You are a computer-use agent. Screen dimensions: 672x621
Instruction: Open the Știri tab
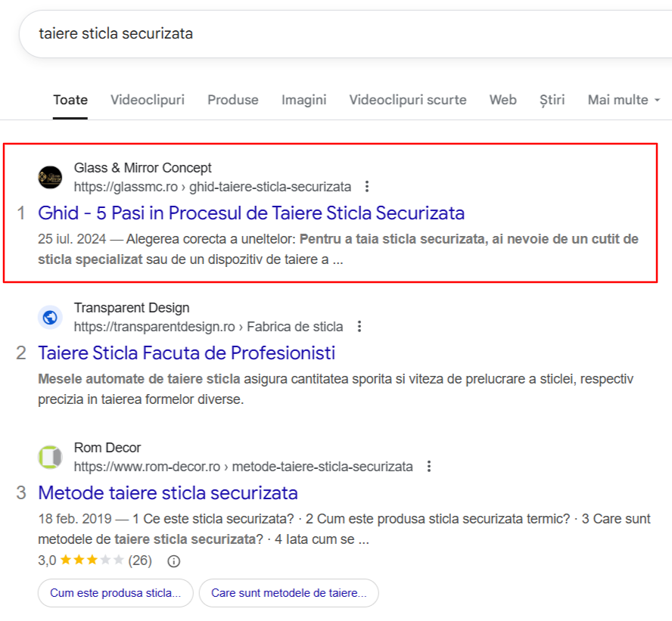coord(552,100)
